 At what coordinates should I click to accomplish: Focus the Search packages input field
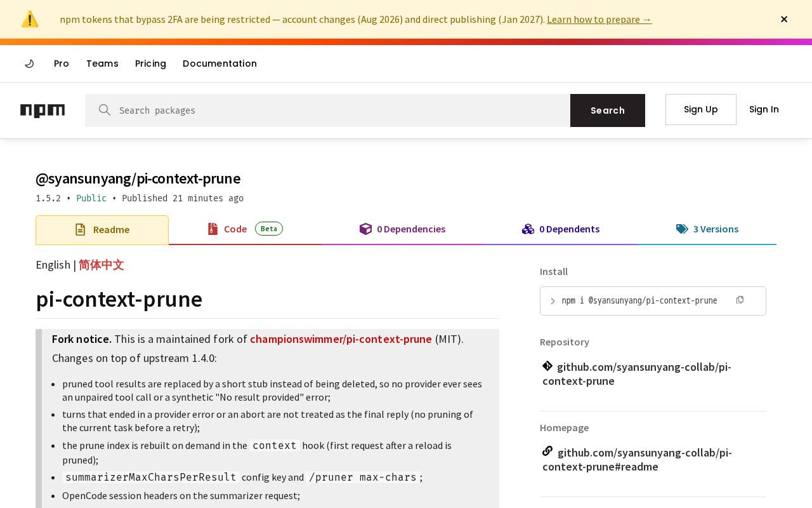327,110
